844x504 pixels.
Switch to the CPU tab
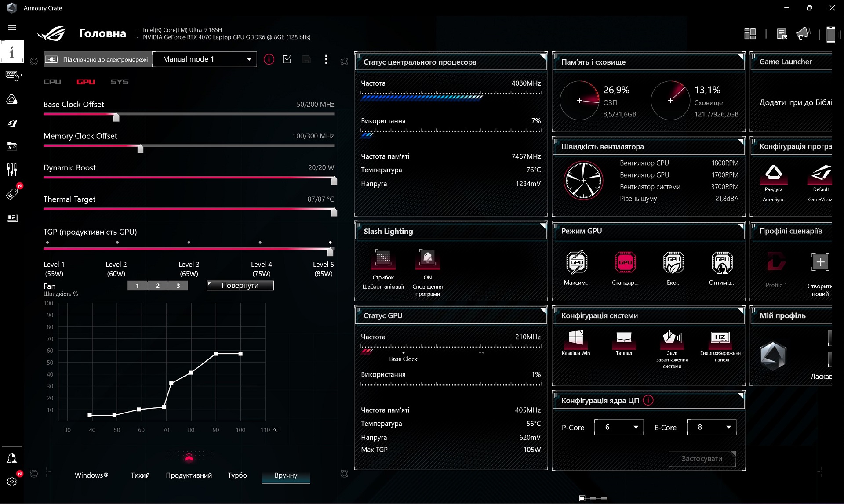point(52,82)
